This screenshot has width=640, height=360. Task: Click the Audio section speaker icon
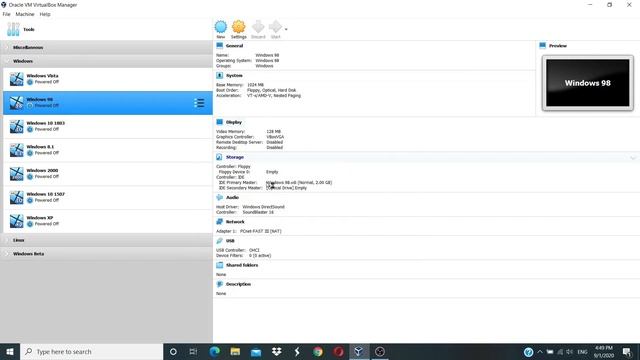(x=220, y=198)
